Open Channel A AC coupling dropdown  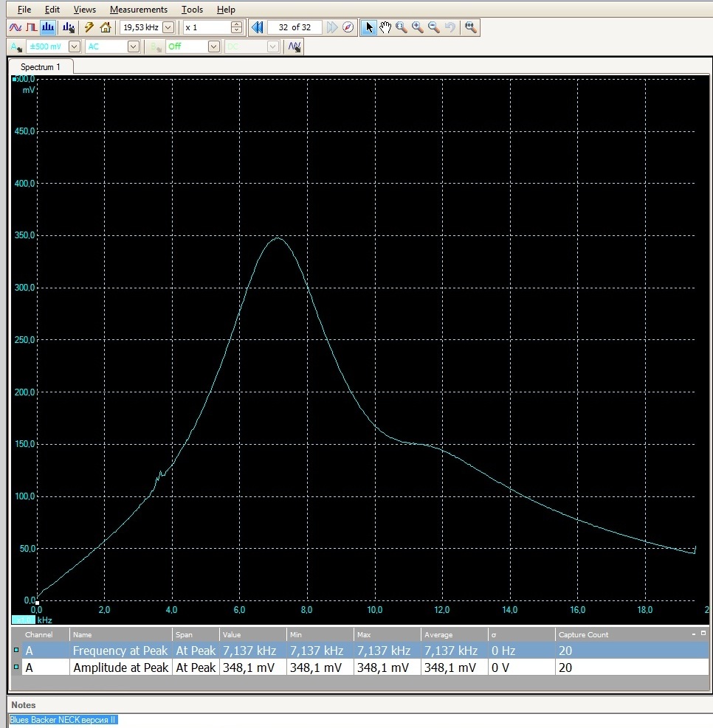[134, 46]
